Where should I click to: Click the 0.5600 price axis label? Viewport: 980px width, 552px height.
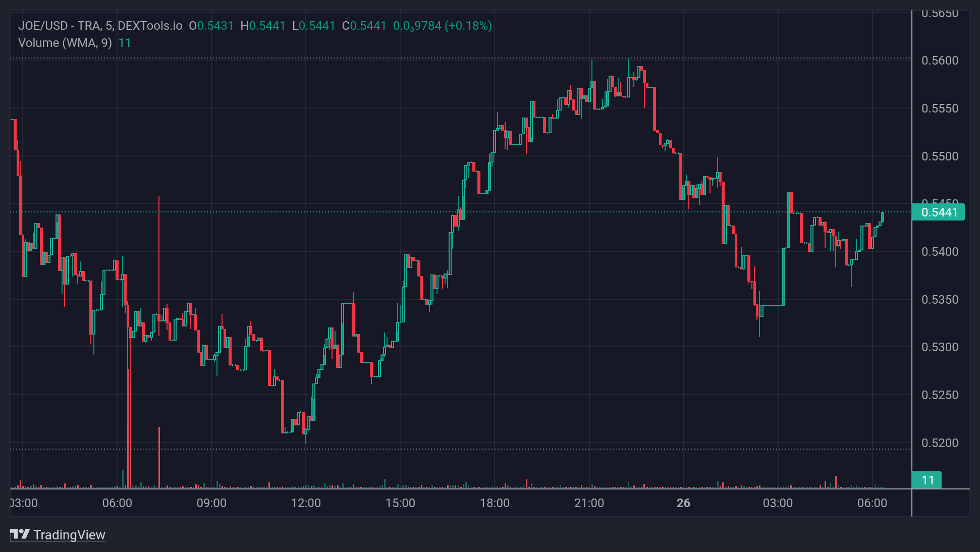click(940, 61)
